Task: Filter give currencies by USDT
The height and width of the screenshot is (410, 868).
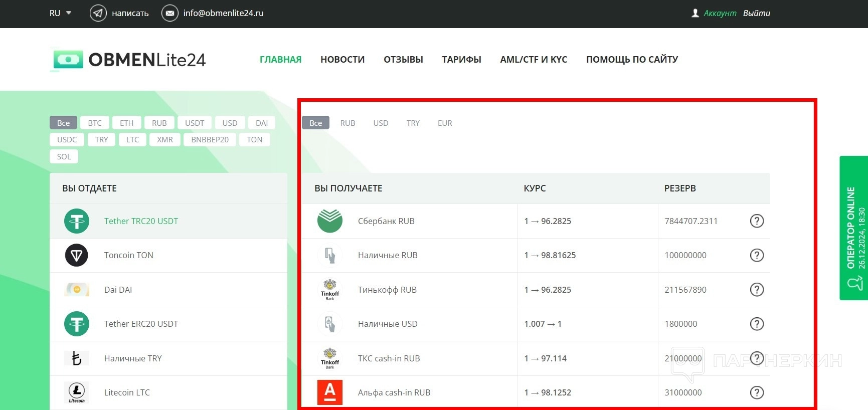Action: tap(195, 123)
